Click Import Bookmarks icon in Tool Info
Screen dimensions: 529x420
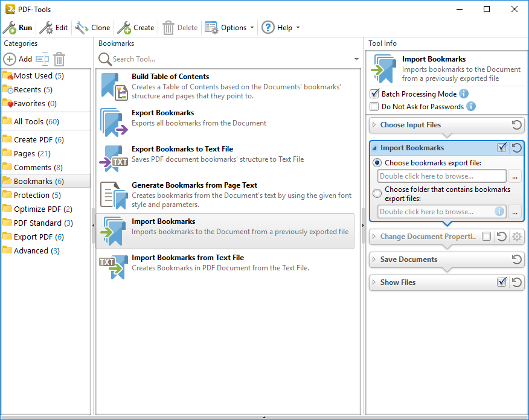click(x=383, y=69)
